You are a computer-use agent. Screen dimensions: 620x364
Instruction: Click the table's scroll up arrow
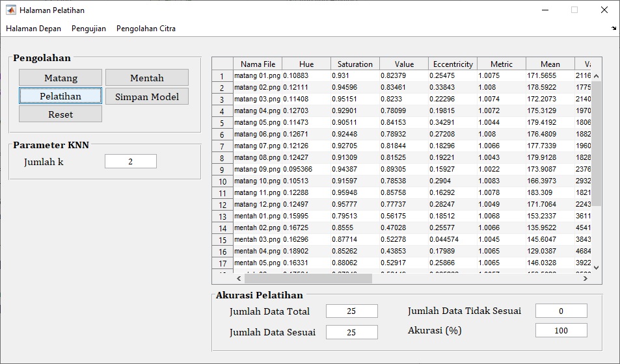pyautogui.click(x=596, y=76)
